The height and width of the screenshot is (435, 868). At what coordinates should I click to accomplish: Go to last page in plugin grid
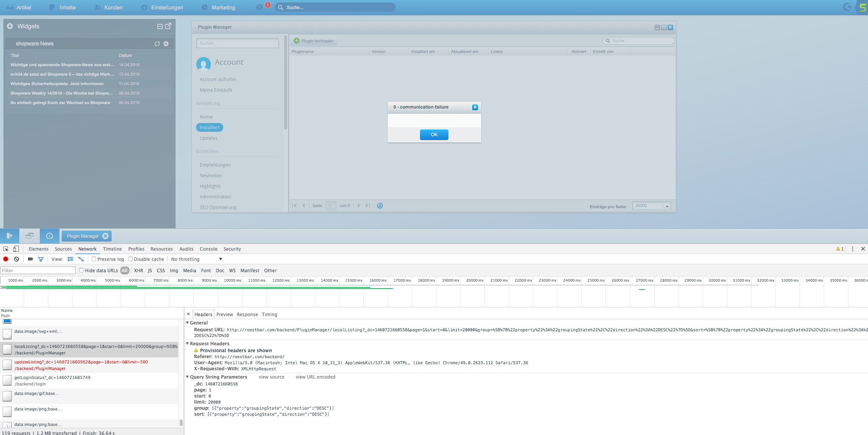[x=368, y=206]
